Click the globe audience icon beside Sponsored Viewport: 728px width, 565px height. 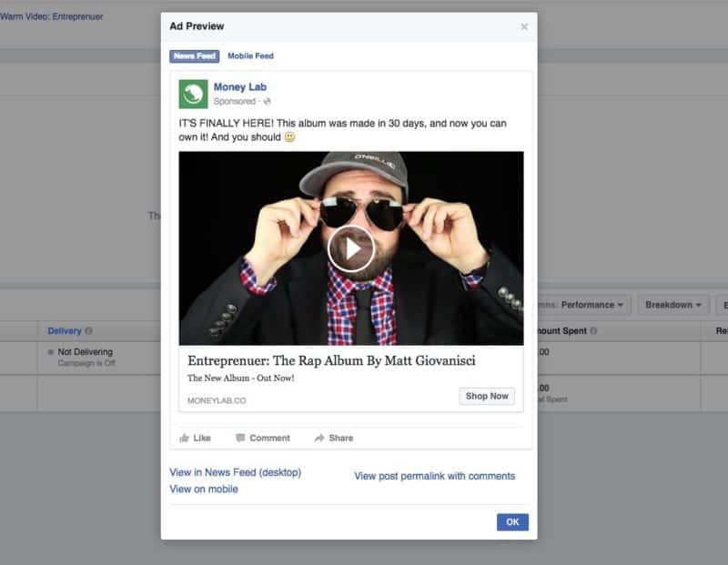(x=267, y=101)
